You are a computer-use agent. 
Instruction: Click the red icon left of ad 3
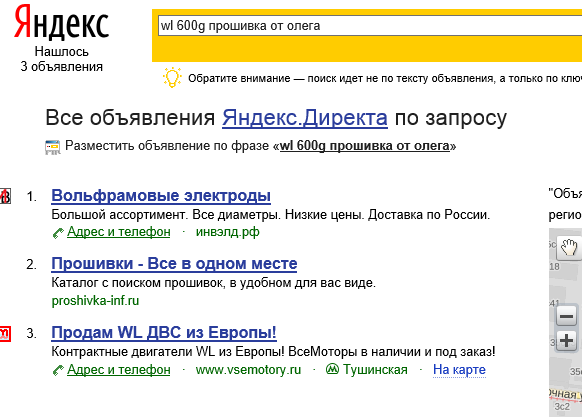(x=5, y=333)
